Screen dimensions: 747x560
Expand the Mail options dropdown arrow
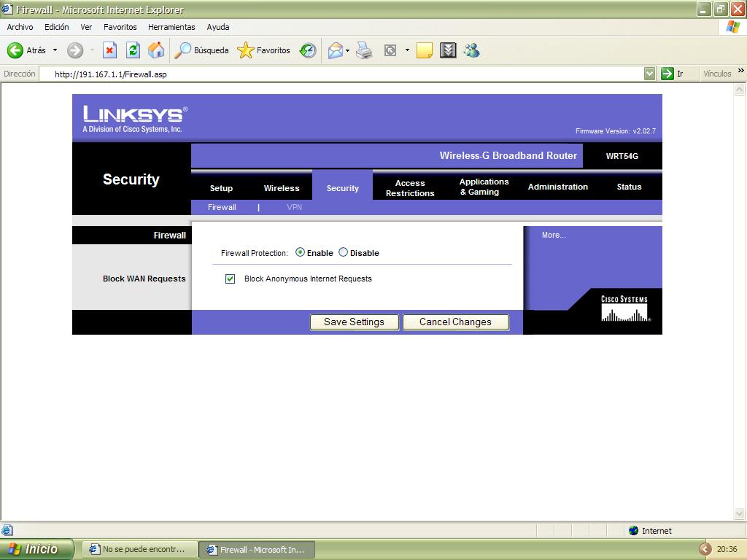tap(348, 50)
